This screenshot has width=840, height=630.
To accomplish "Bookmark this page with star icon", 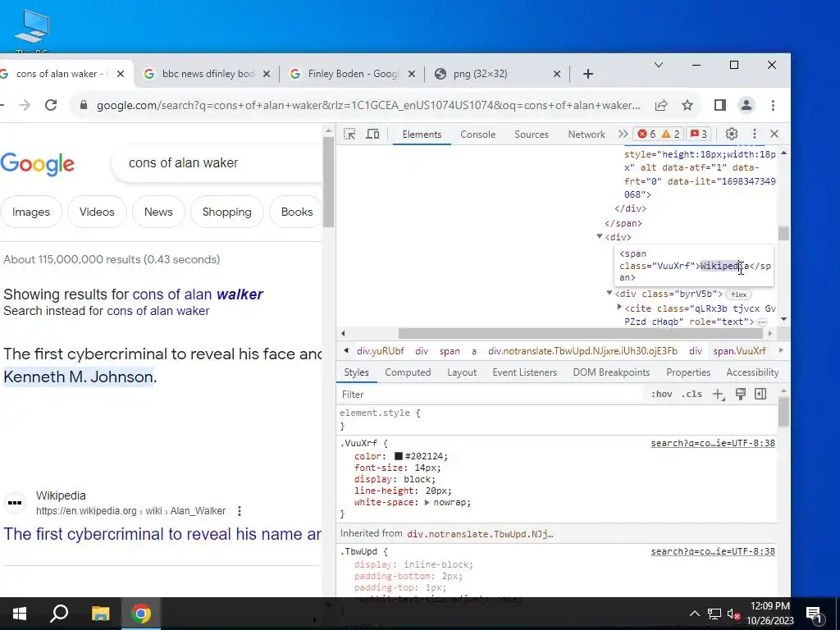I will [687, 105].
